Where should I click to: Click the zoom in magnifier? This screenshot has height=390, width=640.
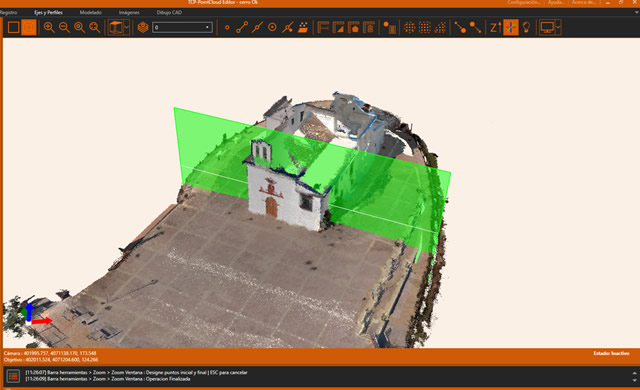pos(49,27)
